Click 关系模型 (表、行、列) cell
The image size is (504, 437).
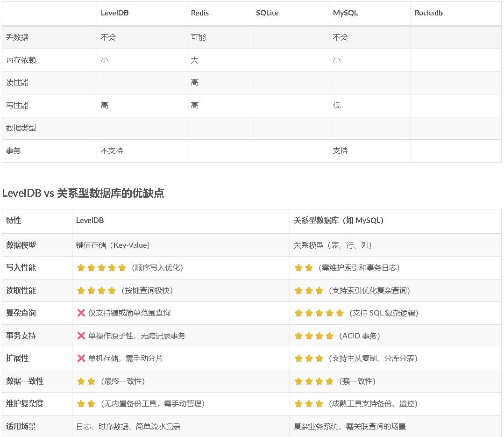(333, 245)
